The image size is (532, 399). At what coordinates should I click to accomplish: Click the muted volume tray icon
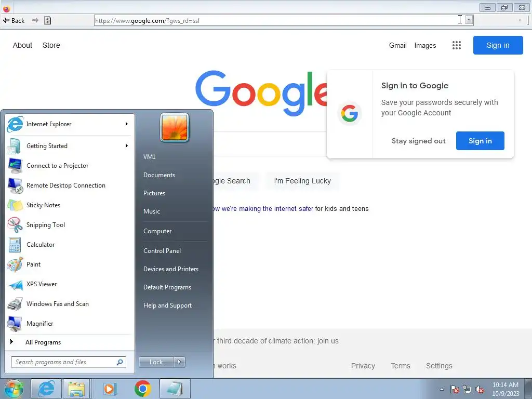coord(480,389)
